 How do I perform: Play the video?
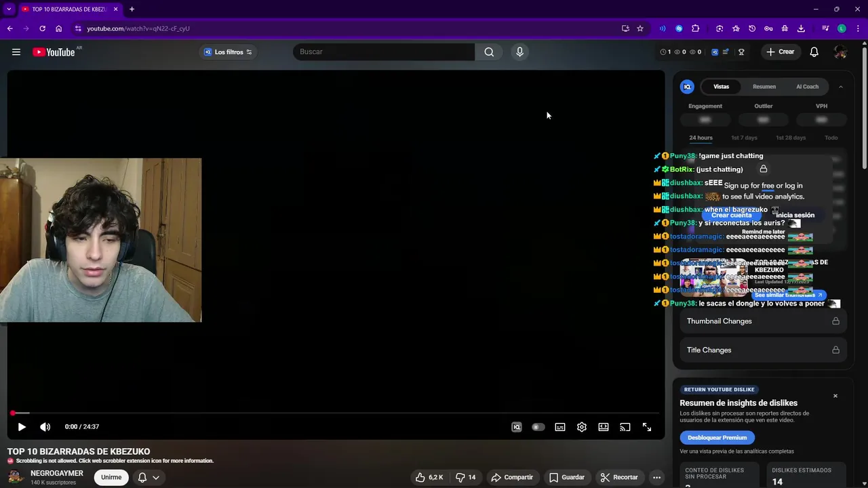pos(22,427)
